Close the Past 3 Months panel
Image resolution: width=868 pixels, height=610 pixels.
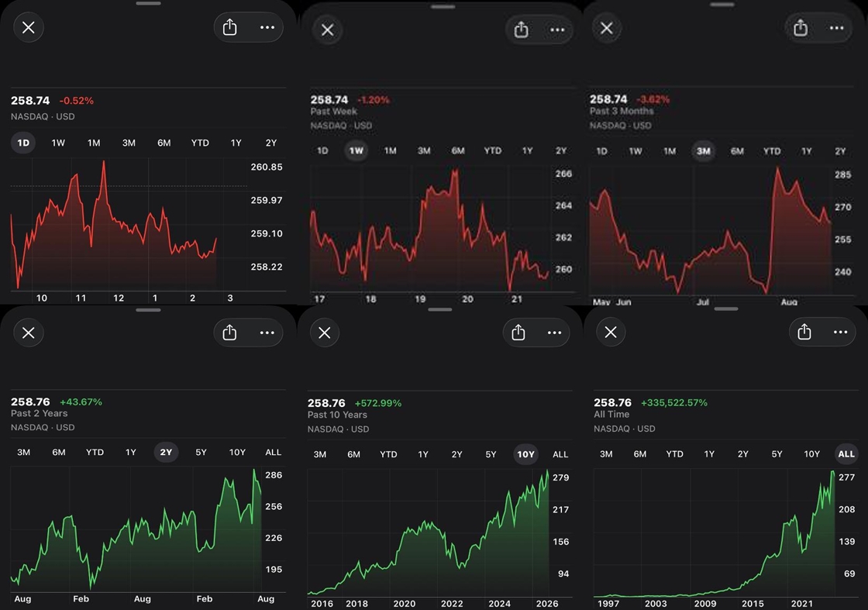607,28
